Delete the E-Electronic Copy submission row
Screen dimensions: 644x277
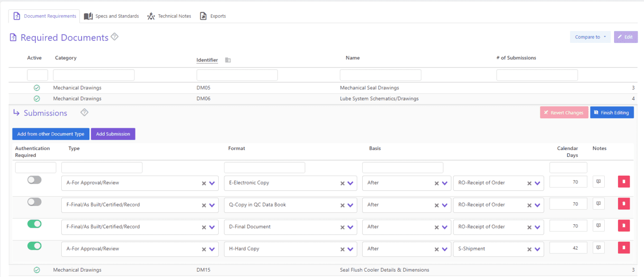(623, 181)
